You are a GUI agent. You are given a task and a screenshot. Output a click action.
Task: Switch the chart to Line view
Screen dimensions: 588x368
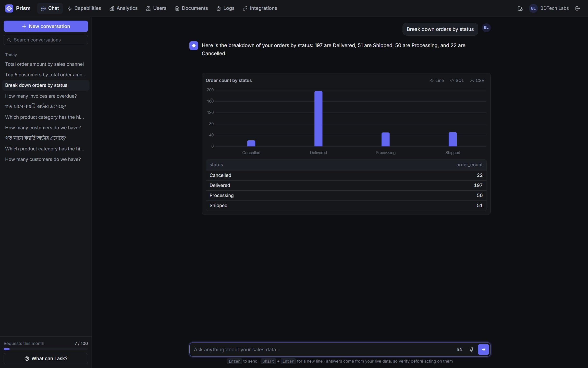point(437,80)
